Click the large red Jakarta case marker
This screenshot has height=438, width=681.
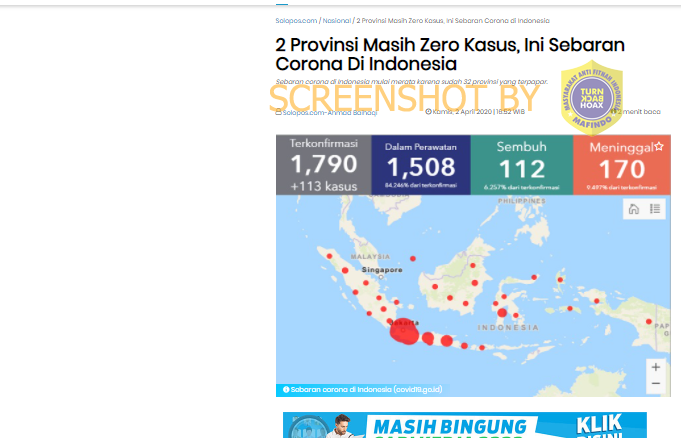tap(404, 332)
